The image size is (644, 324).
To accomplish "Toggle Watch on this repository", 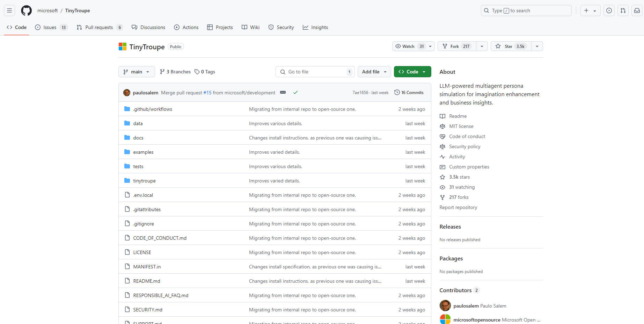I will [409, 46].
